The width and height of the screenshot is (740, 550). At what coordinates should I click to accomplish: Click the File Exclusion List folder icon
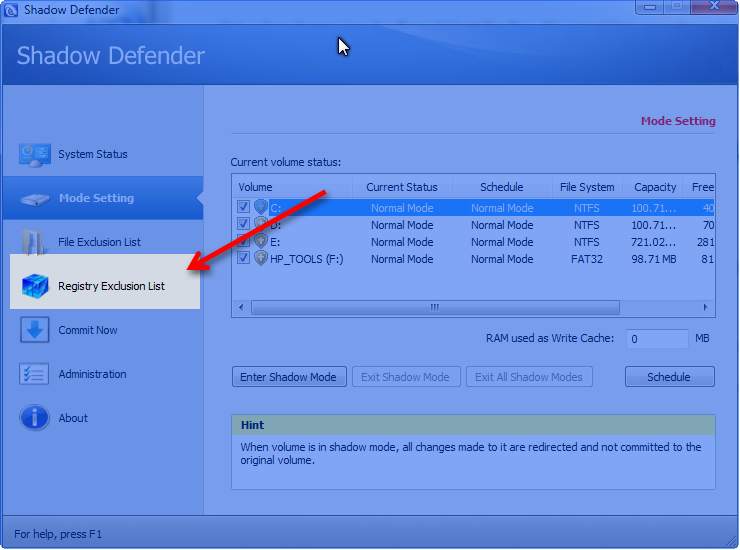click(x=34, y=241)
